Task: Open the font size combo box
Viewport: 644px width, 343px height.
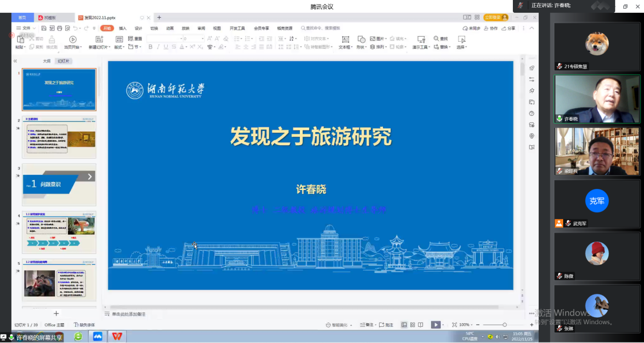Action: 193,39
